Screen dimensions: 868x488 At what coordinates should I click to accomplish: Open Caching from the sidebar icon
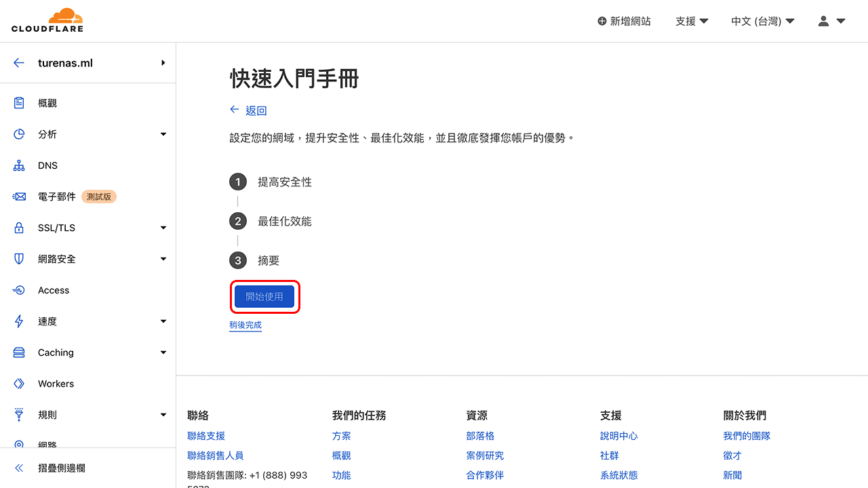(x=19, y=352)
